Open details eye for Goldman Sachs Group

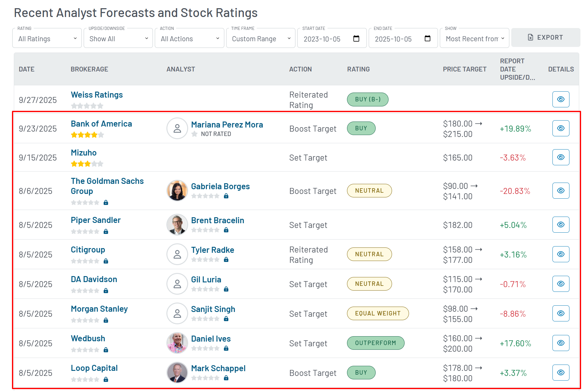[x=561, y=190]
